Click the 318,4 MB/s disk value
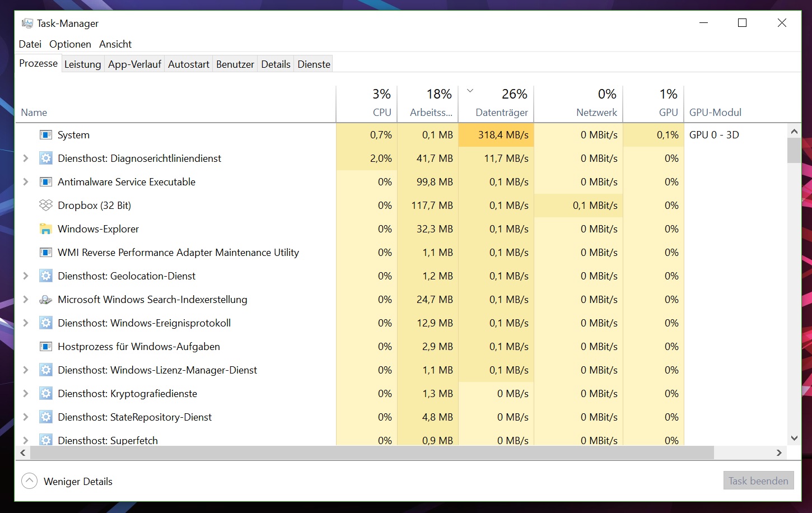The width and height of the screenshot is (812, 513). 496,135
